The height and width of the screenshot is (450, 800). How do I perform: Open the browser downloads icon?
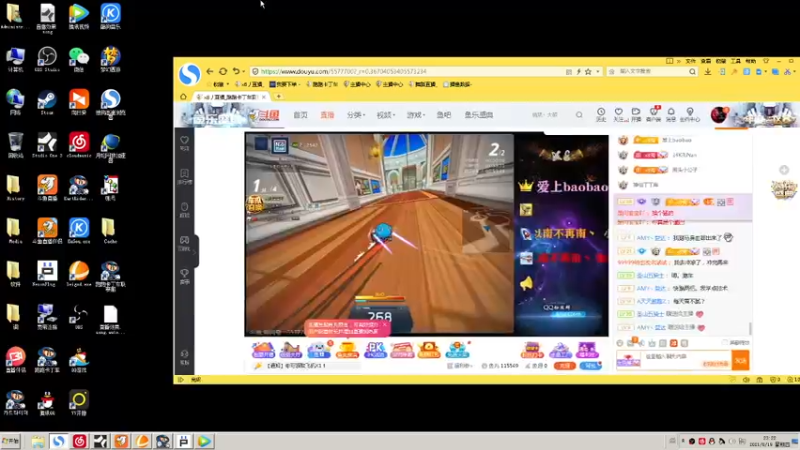point(708,71)
